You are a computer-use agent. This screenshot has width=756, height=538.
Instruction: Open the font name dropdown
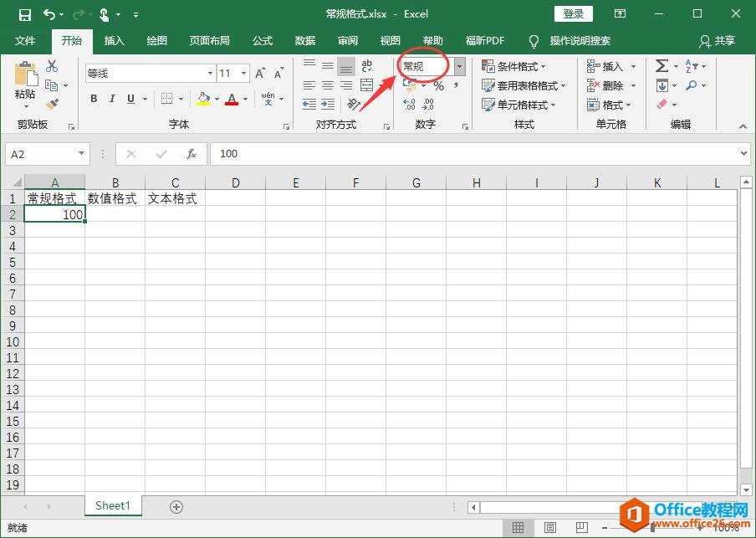pyautogui.click(x=209, y=73)
